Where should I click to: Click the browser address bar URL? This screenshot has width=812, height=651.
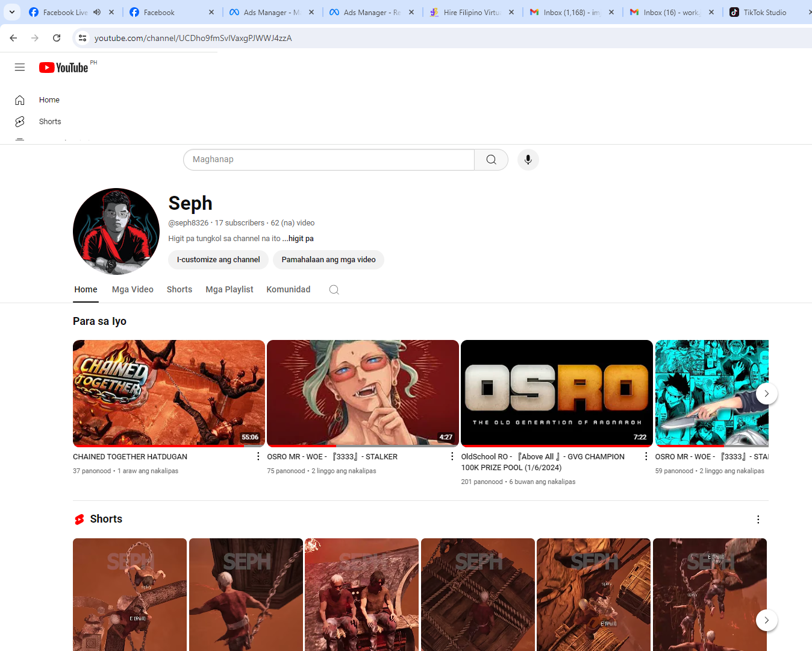[193, 38]
